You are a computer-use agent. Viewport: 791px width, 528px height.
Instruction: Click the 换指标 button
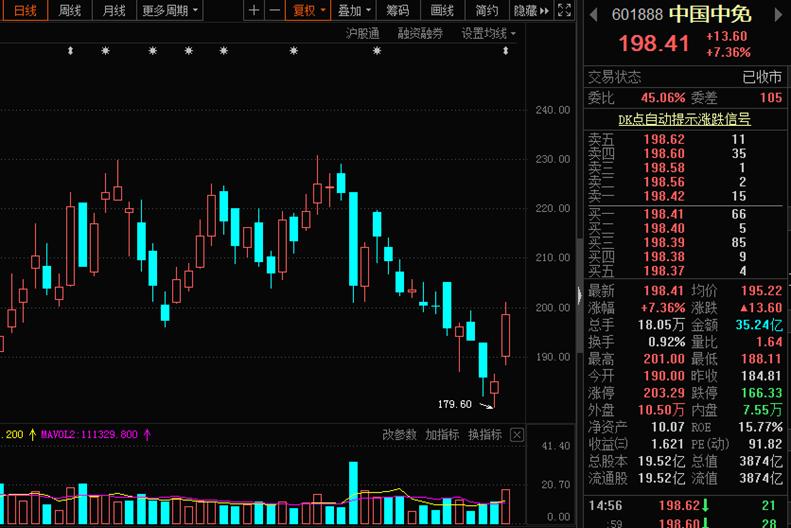484,434
